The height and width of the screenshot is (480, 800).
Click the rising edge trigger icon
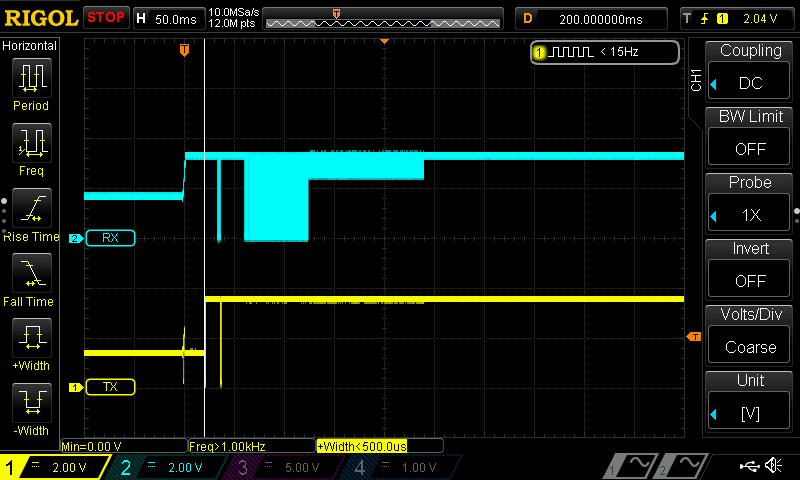tap(704, 19)
